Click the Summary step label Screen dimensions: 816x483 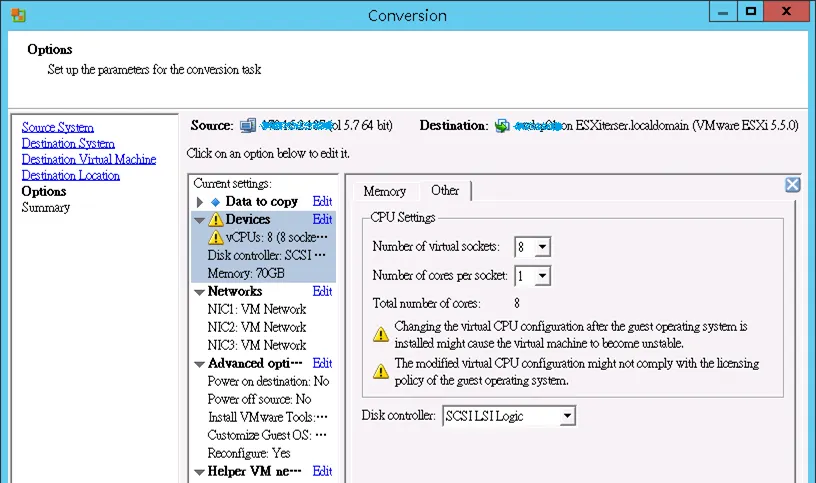(x=46, y=208)
